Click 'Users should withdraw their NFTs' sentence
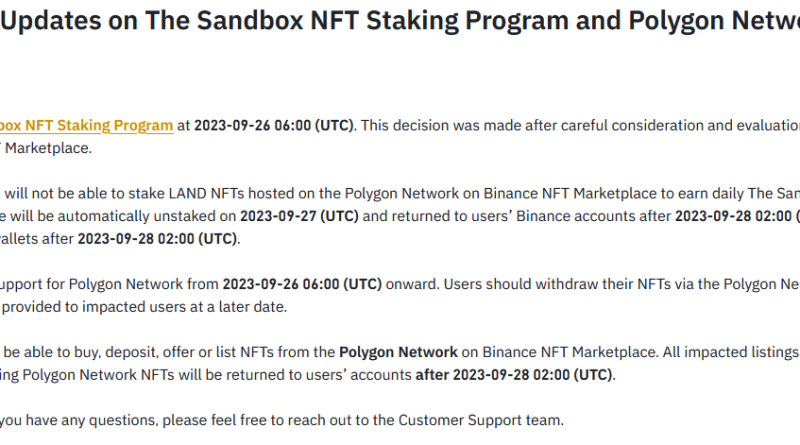This screenshot has height=445, width=800. (x=557, y=284)
